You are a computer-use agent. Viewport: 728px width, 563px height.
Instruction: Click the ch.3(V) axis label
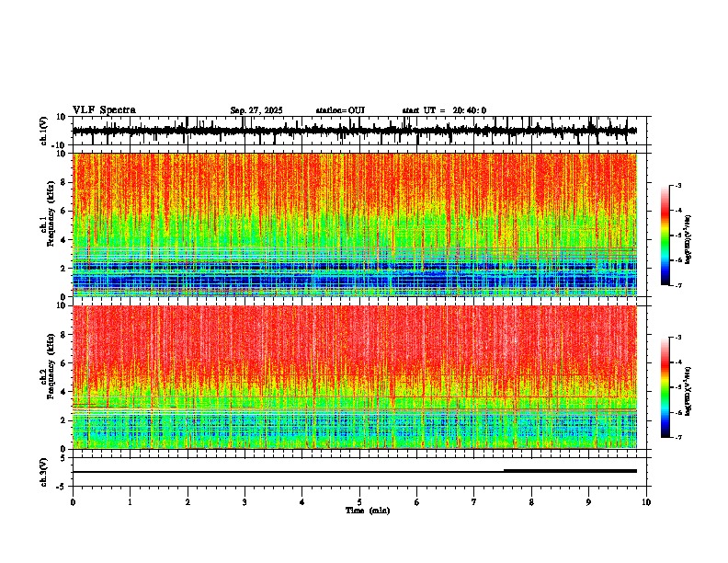click(44, 472)
